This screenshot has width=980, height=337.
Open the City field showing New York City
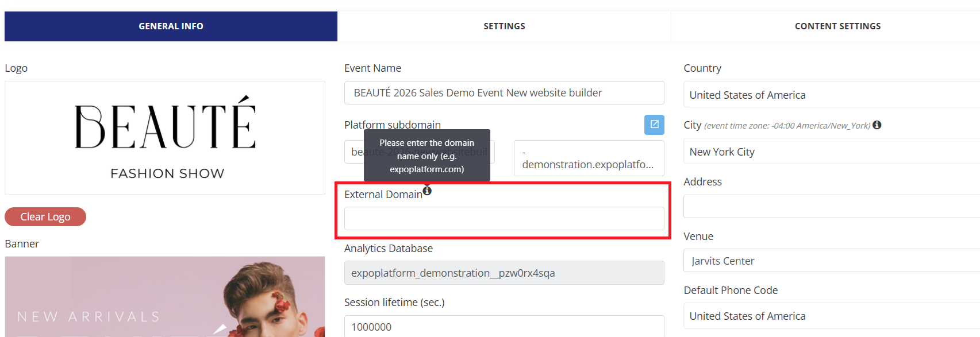(831, 152)
